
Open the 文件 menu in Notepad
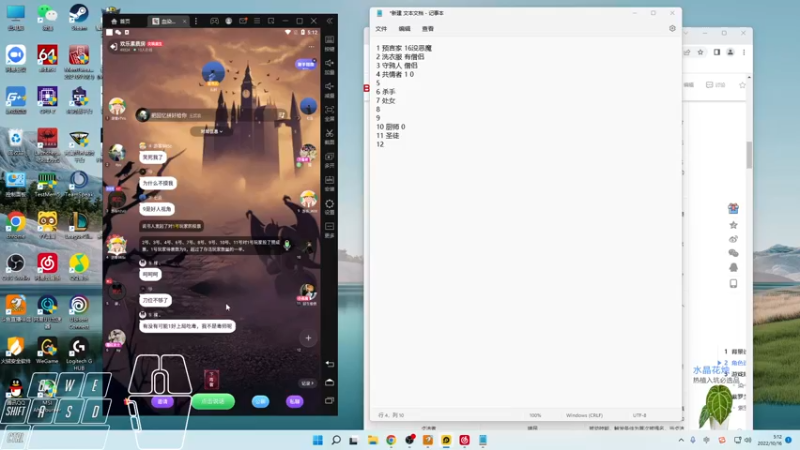click(381, 29)
